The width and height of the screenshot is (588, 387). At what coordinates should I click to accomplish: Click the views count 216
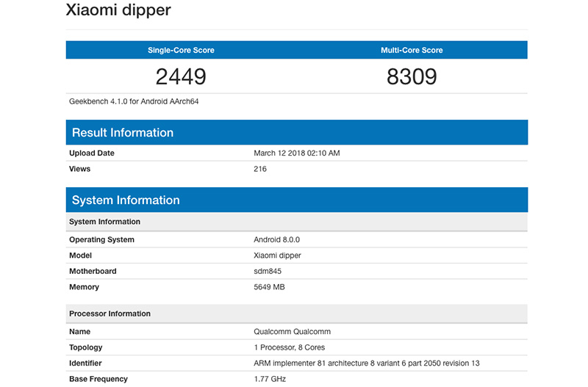pyautogui.click(x=260, y=169)
